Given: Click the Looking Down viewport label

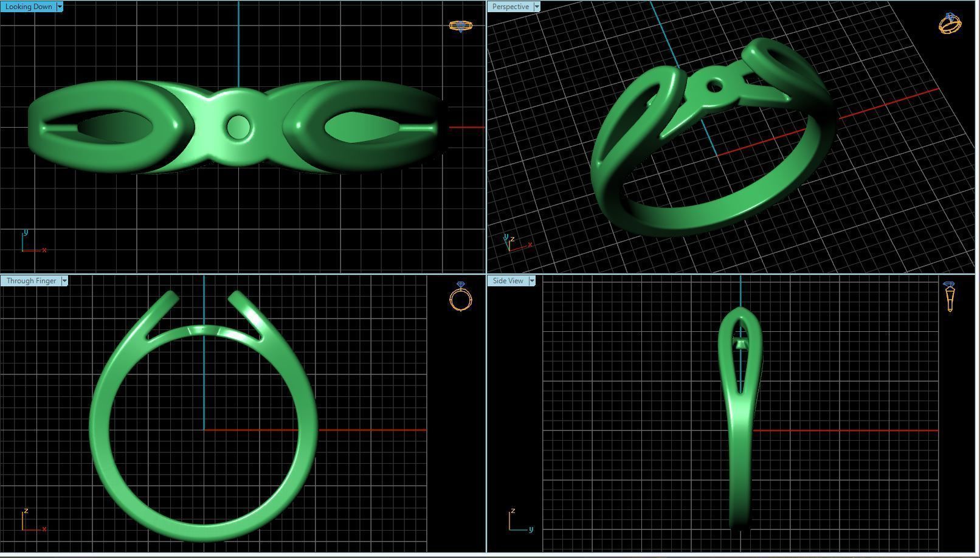Looking at the screenshot, I should click(x=29, y=7).
